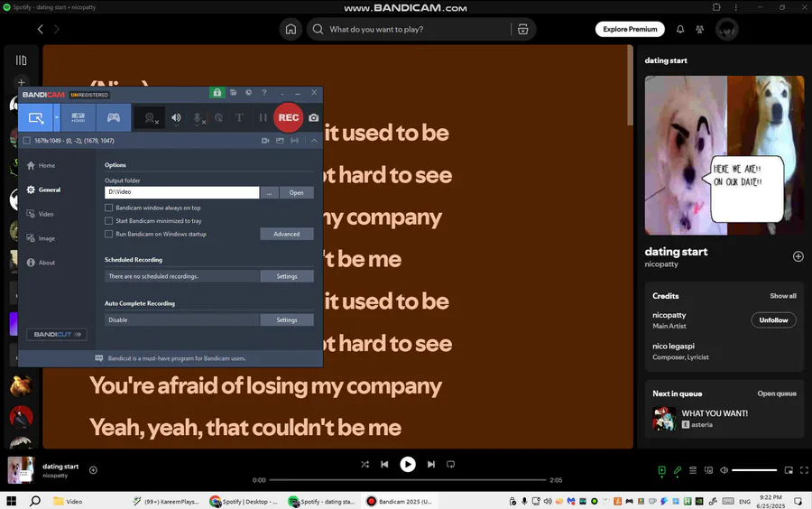Click the Bandicam pause button
Screen dimensions: 812x509
[263, 118]
